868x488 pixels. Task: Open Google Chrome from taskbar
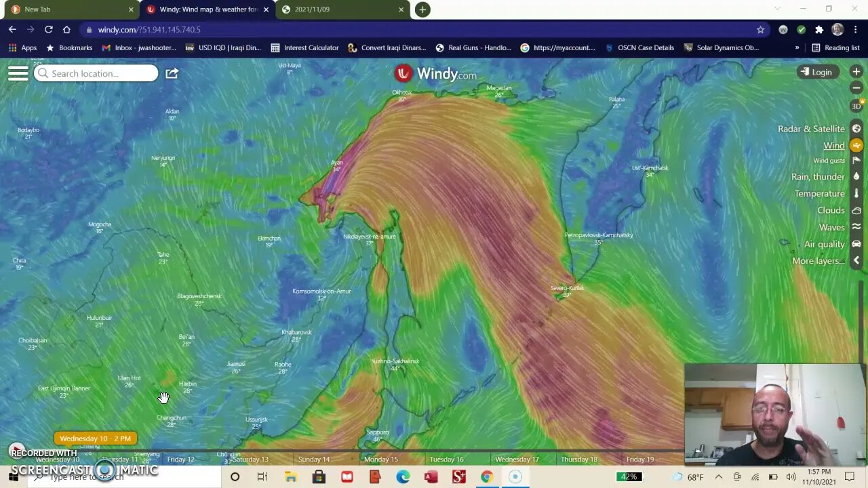click(x=486, y=477)
